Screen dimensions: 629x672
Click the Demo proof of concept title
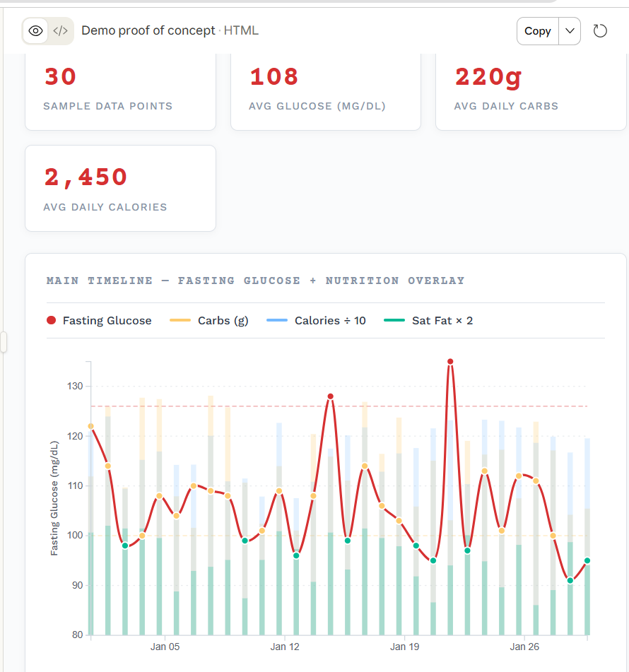click(148, 31)
